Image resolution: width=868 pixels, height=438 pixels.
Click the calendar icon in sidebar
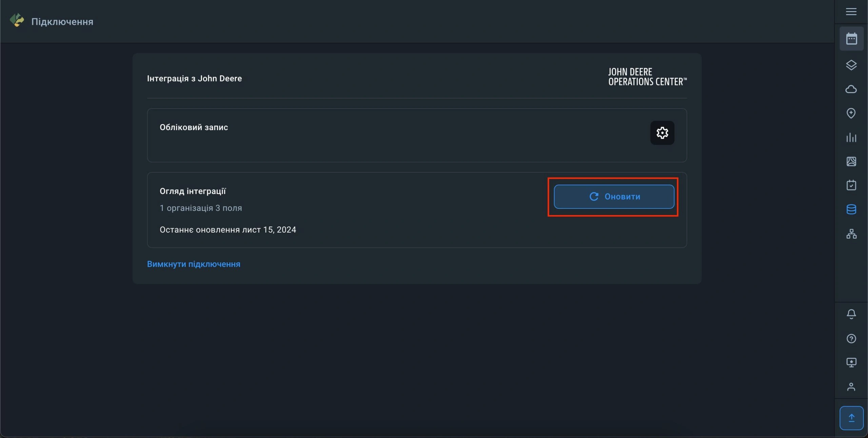[x=851, y=39]
